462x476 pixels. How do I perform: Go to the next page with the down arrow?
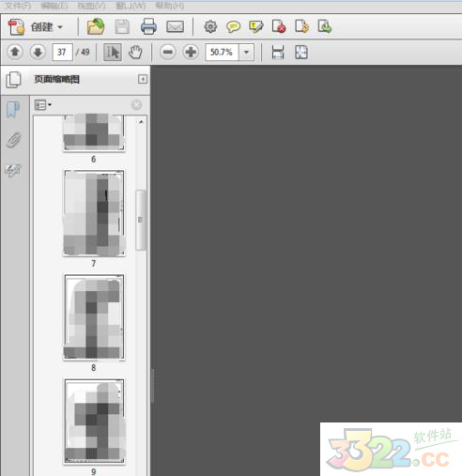[38, 52]
